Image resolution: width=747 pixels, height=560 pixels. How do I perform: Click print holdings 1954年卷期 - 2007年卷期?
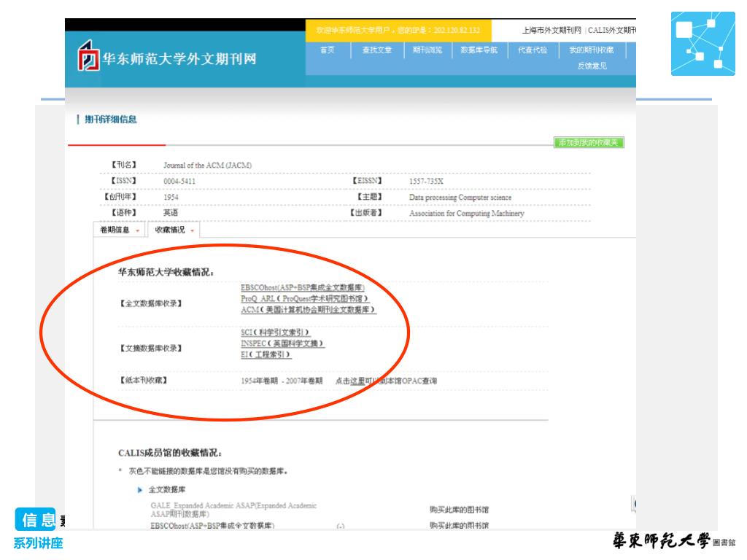pyautogui.click(x=282, y=381)
